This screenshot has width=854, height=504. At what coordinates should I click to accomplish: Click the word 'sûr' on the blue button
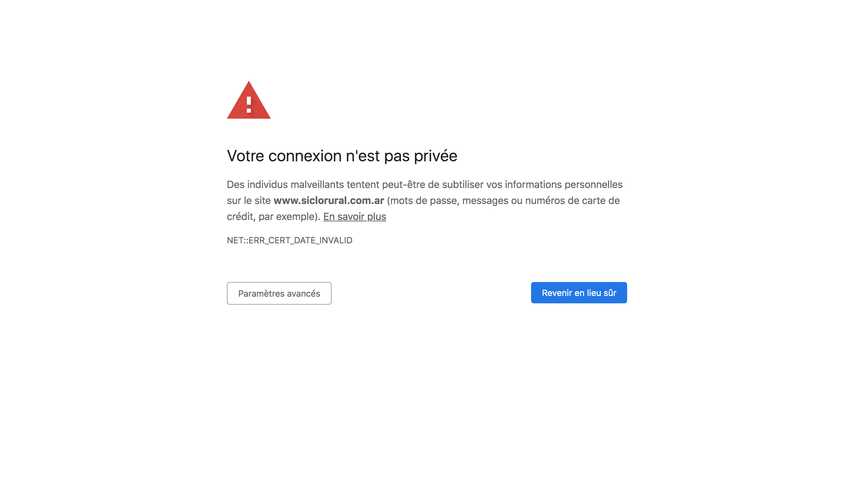tap(610, 293)
